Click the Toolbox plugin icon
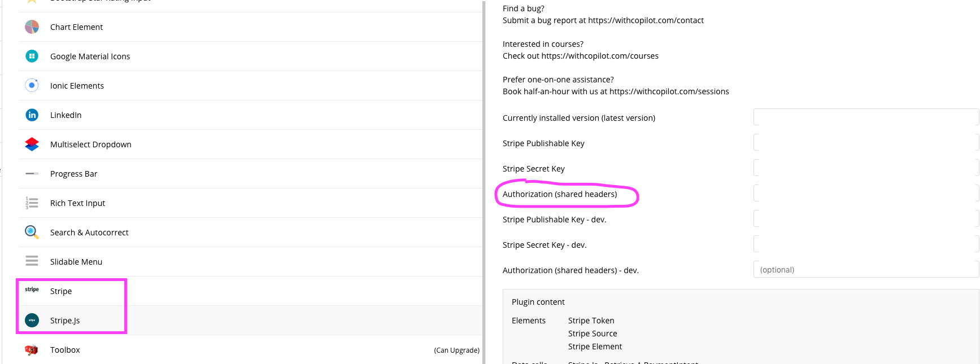 pyautogui.click(x=32, y=349)
